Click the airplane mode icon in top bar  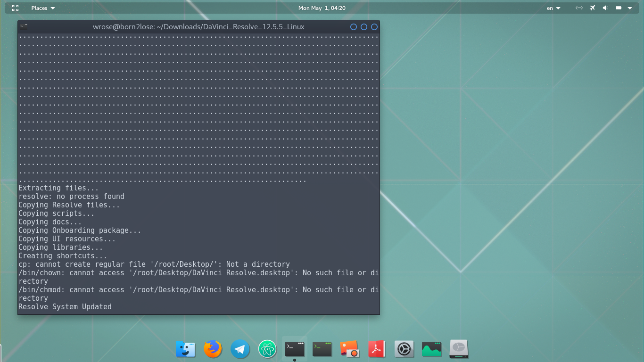pos(593,8)
